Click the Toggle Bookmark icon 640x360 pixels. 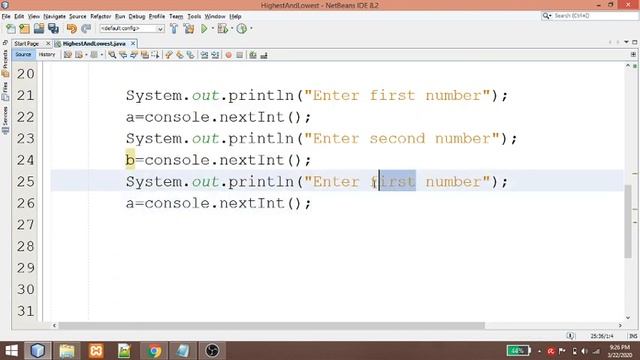(x=191, y=55)
